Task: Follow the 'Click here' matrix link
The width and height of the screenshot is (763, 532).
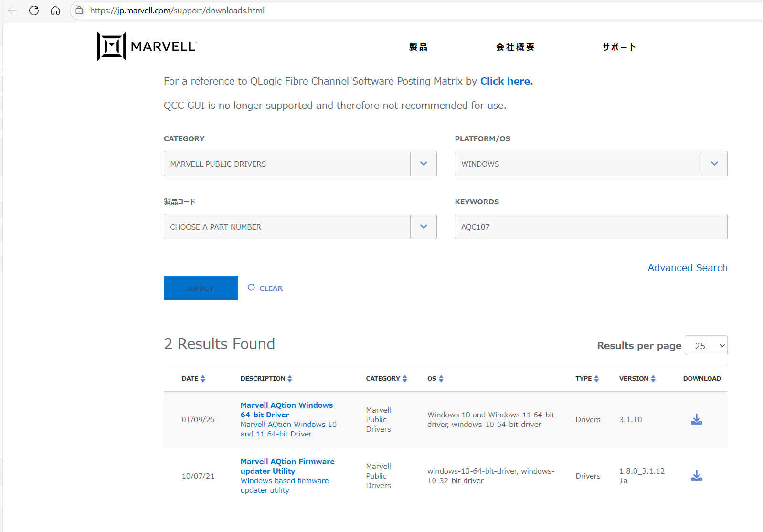Action: pos(506,81)
